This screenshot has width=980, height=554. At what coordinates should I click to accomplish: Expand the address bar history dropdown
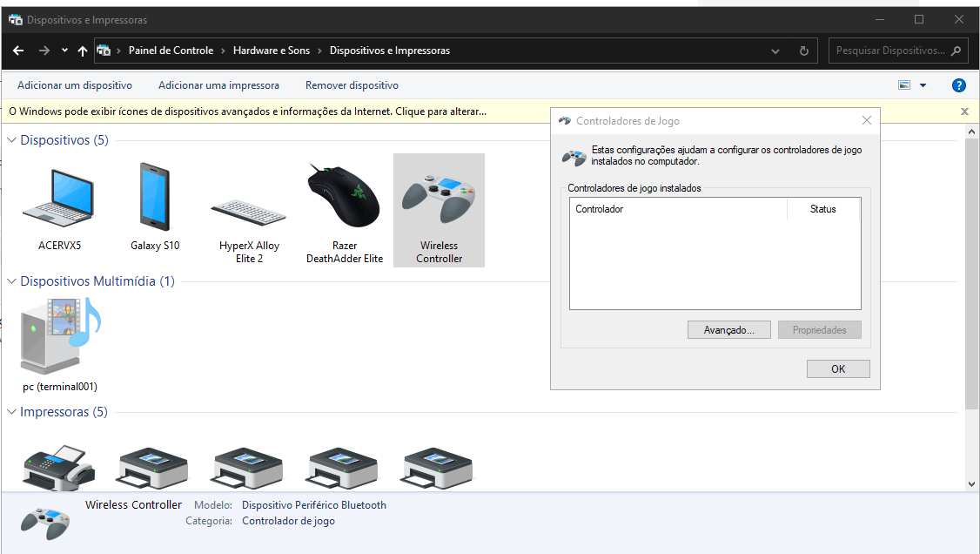(x=775, y=51)
